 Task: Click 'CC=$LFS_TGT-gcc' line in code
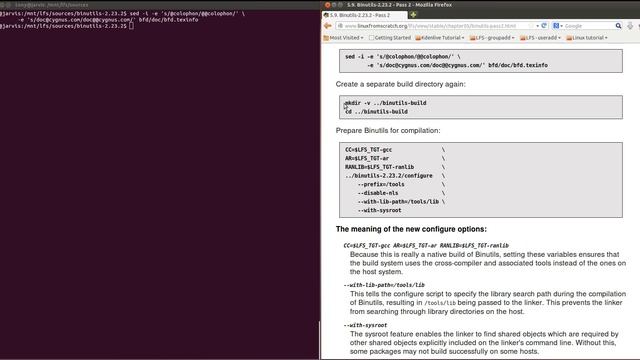point(369,150)
